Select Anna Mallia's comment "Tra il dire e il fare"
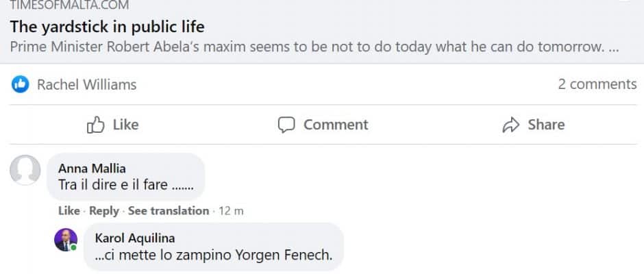 click(126, 184)
